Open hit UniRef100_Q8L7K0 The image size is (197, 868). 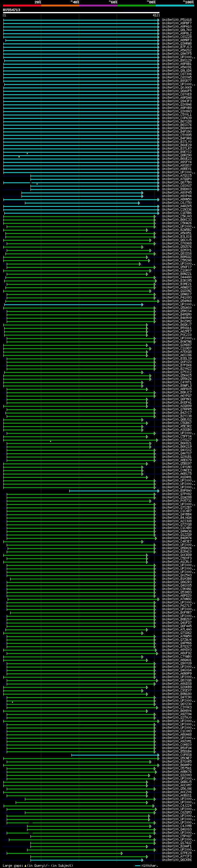tap(177, 30)
